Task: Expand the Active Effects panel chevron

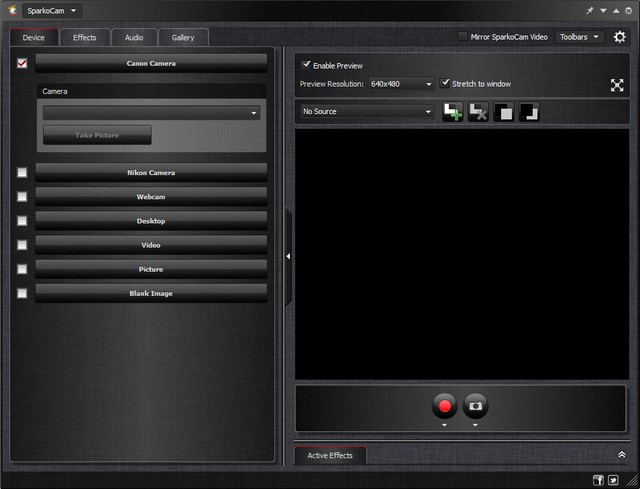Action: [x=621, y=455]
